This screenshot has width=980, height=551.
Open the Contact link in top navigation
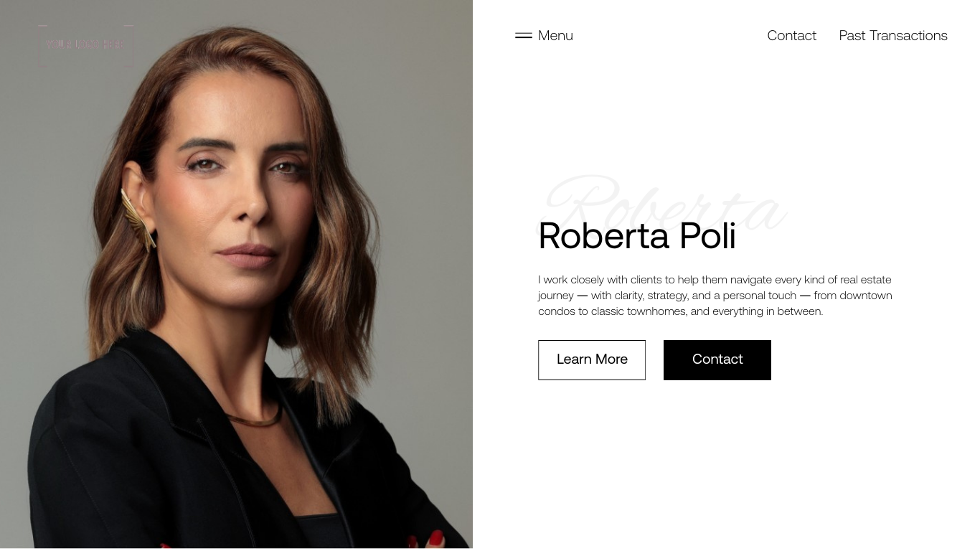pyautogui.click(x=791, y=35)
